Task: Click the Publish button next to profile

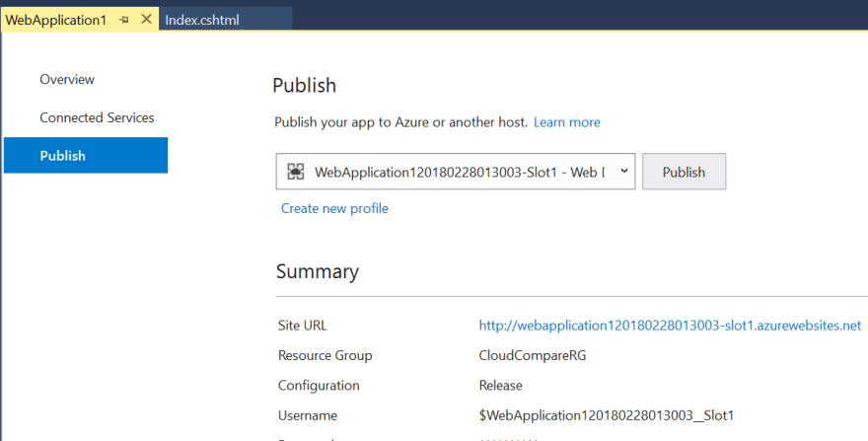Action: click(x=684, y=172)
